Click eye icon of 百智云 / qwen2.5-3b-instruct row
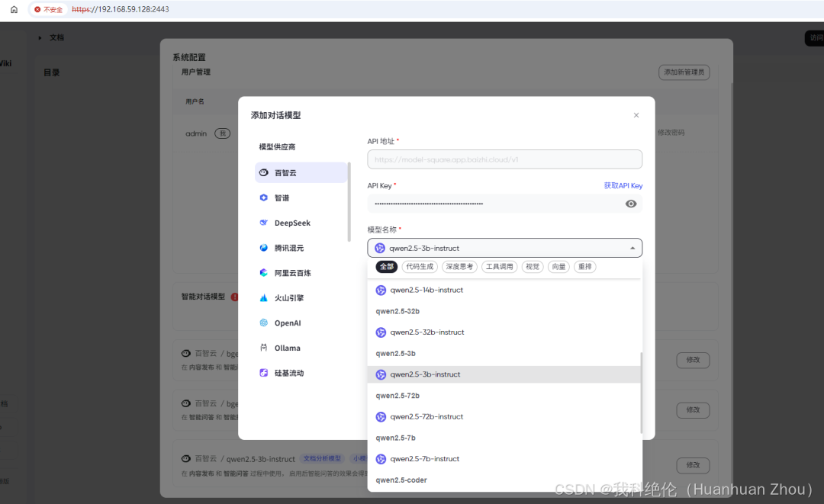This screenshot has height=504, width=824. pyautogui.click(x=186, y=458)
